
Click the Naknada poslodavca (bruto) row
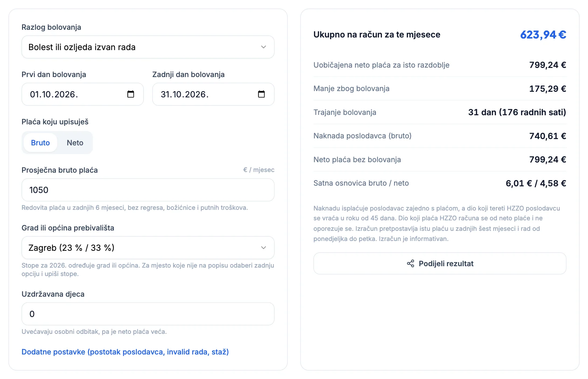point(440,136)
